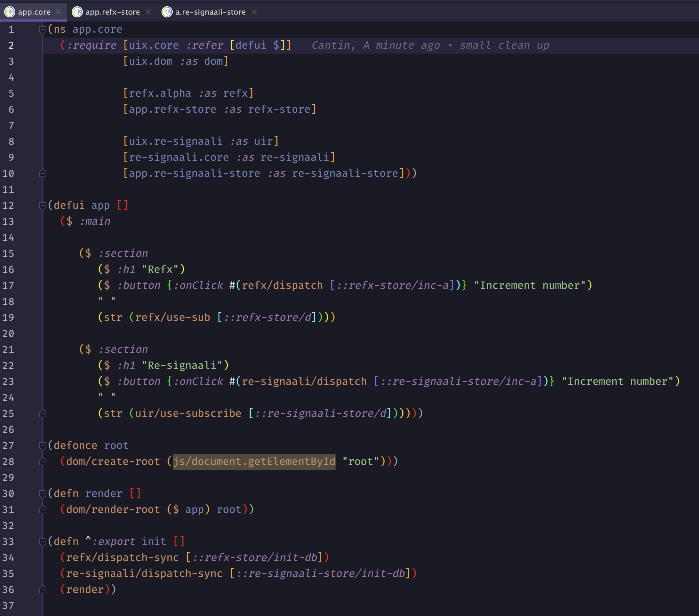Viewport: 699px width, 616px height.
Task: Click 'uir/use-subscribe' on line 25
Action: point(188,413)
